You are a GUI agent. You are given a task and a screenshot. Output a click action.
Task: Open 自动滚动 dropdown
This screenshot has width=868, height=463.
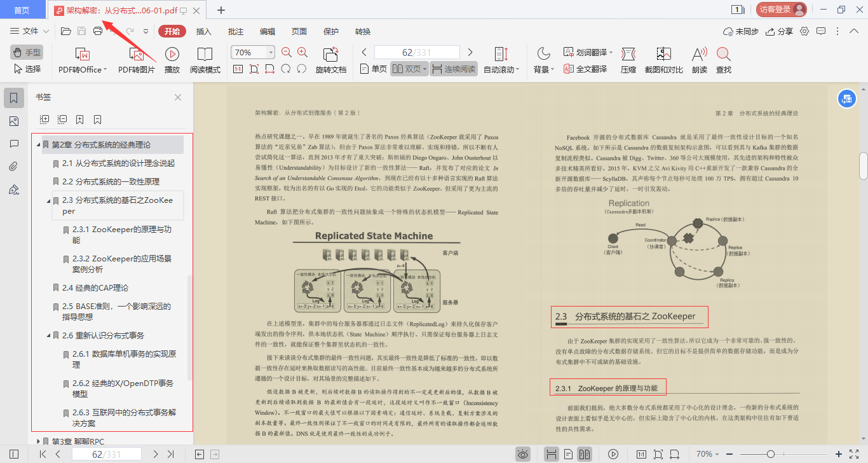coord(501,69)
